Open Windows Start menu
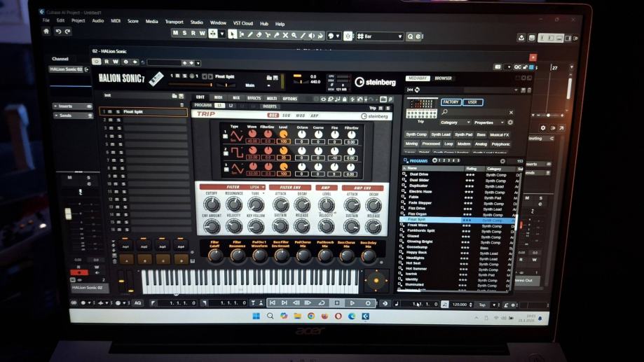 (256, 316)
